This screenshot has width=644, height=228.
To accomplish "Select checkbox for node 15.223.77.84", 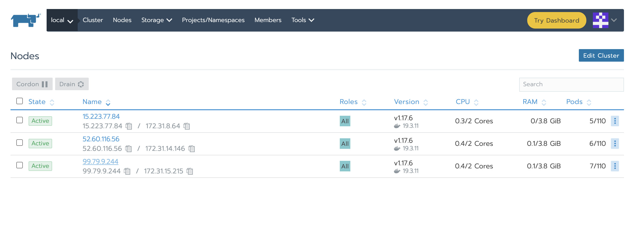I will tap(20, 120).
